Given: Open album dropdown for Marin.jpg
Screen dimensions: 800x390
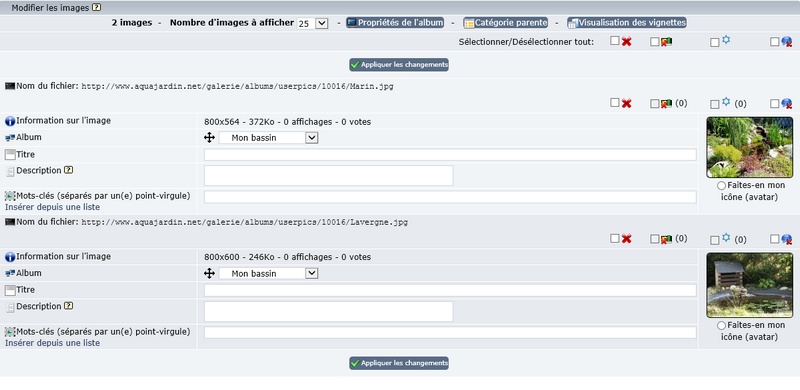Looking at the screenshot, I should (x=268, y=138).
